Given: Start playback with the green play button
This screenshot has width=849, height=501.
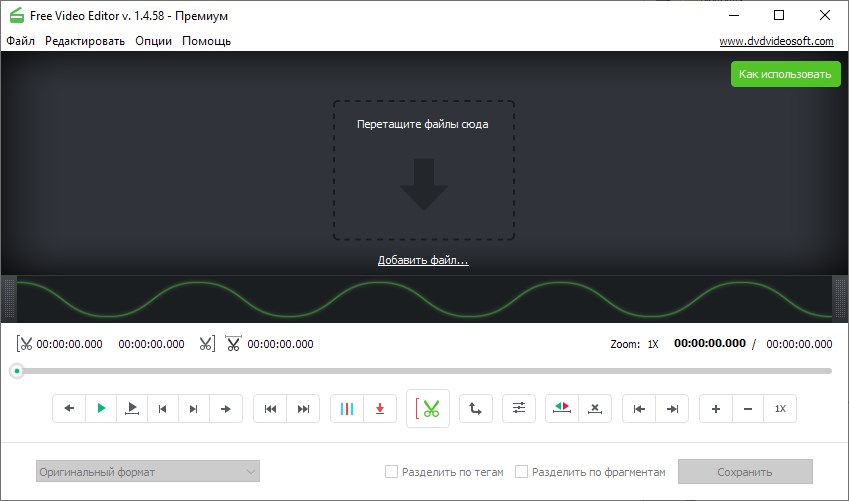Looking at the screenshot, I should click(x=101, y=408).
